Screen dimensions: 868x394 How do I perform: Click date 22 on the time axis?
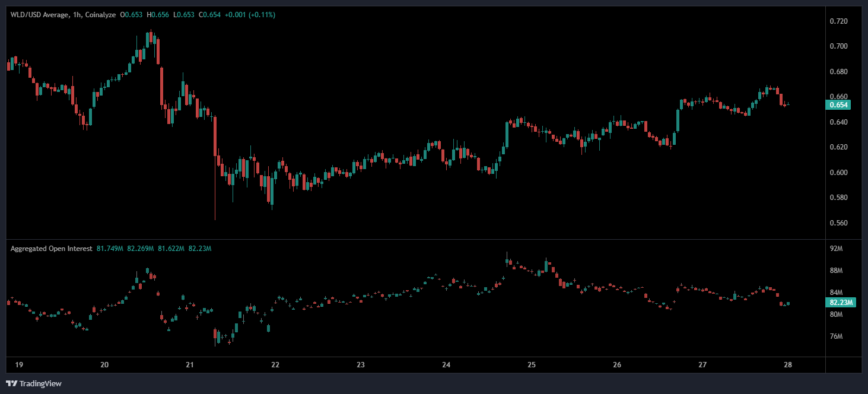(275, 364)
